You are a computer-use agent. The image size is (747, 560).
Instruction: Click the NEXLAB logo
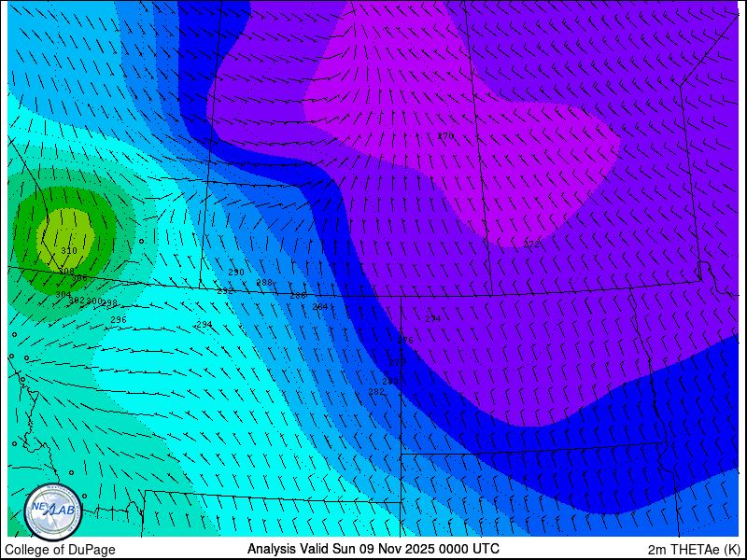[x=53, y=511]
